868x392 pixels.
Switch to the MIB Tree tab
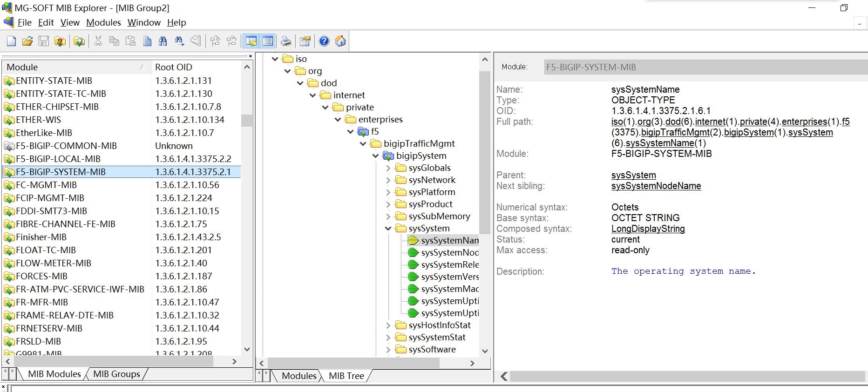pos(346,376)
